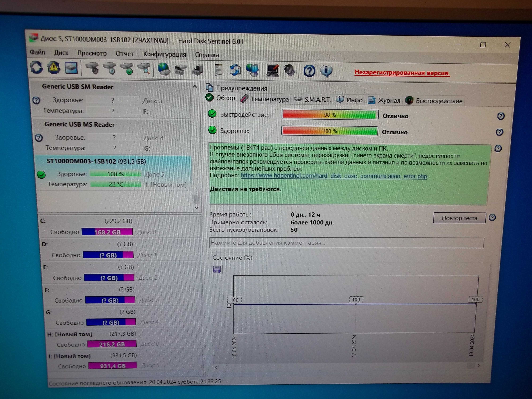This screenshot has height=399, width=532.
Task: Click the help icon next to Быстродействие status
Action: (501, 116)
